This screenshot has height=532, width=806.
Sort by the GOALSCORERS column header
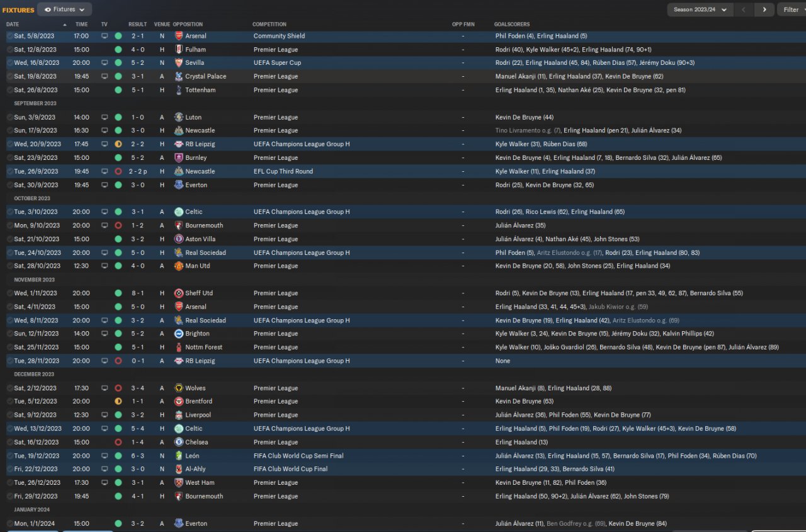click(511, 25)
